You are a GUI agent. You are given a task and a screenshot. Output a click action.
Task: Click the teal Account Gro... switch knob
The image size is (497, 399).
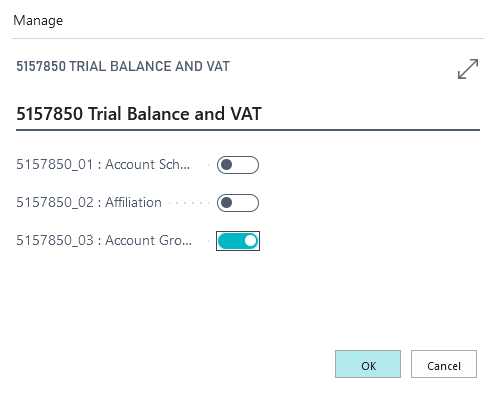250,241
